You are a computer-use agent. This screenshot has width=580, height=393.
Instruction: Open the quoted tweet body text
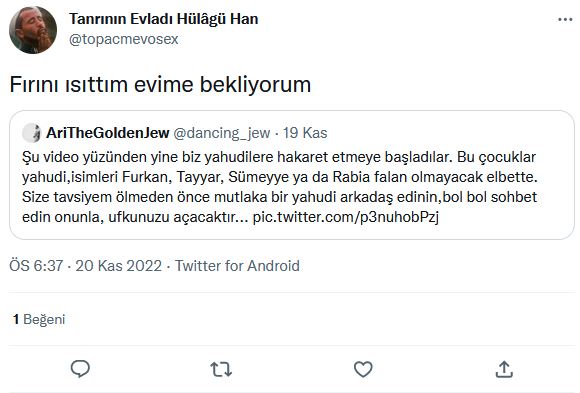[x=280, y=187]
